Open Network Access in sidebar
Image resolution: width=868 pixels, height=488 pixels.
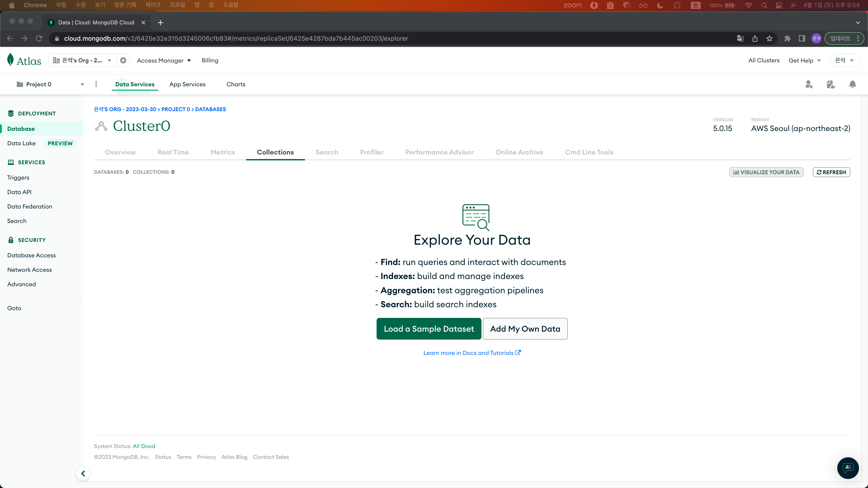coord(29,270)
